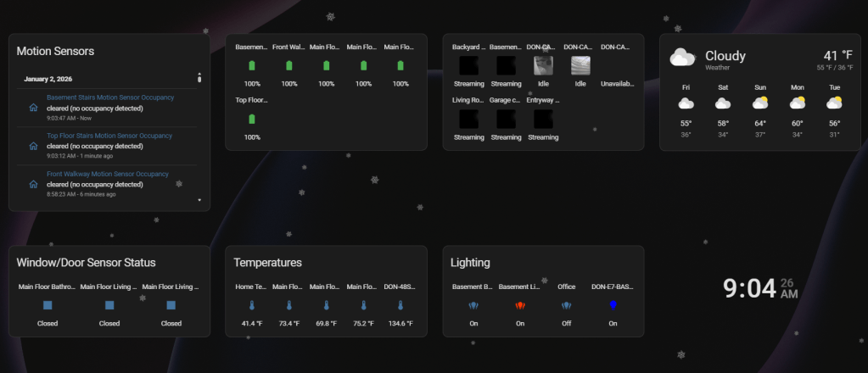Open Top Floor Stairs Motion Sensor Occupancy link

click(x=109, y=136)
